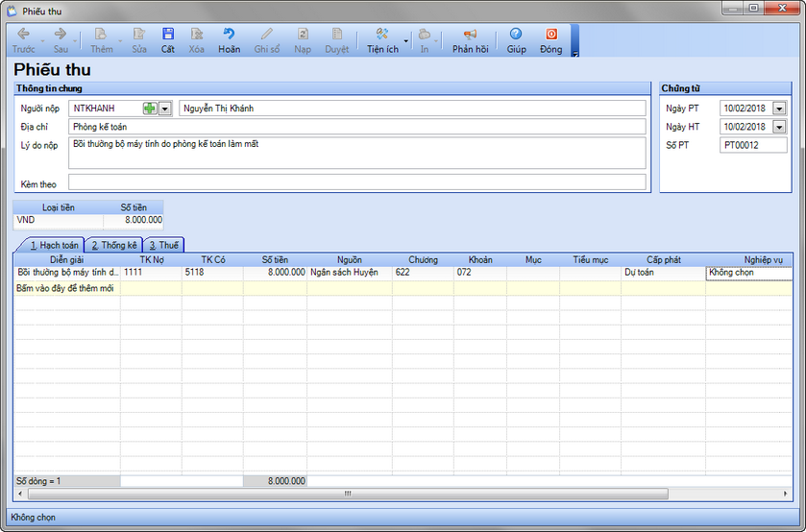Select the Hạch toán tab
806x532 pixels.
tap(54, 245)
